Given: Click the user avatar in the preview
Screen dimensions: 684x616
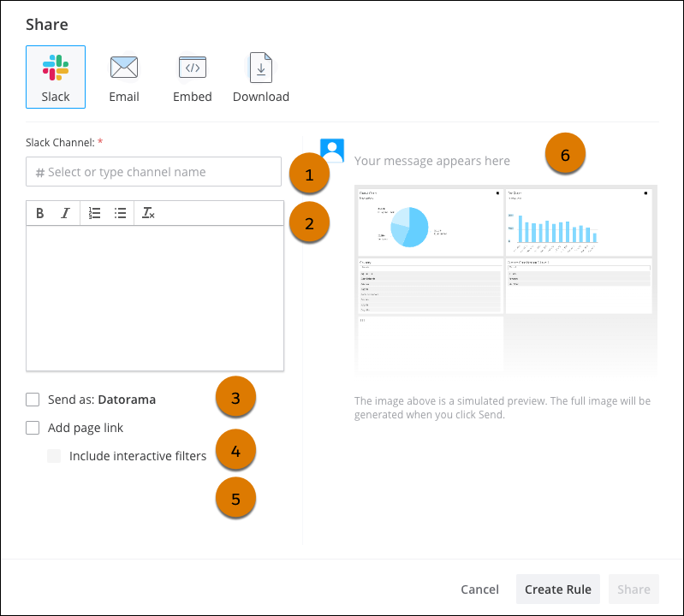Looking at the screenshot, I should click(332, 151).
